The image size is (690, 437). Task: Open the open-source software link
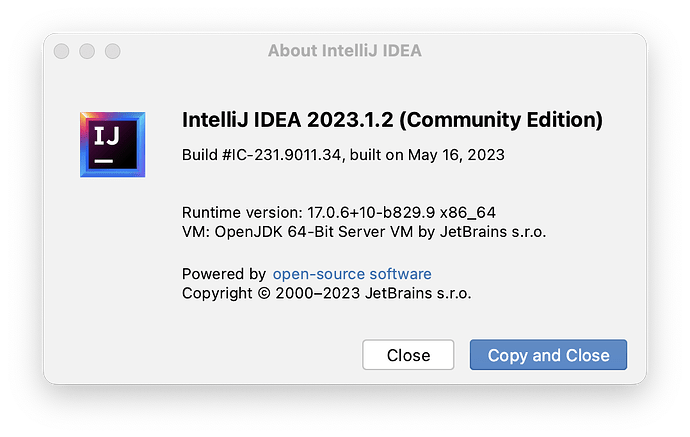click(352, 274)
